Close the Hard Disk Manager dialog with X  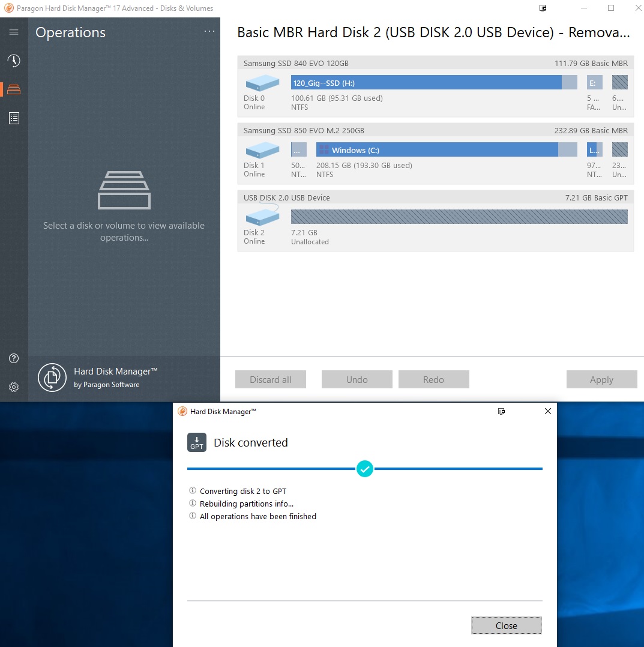click(548, 411)
